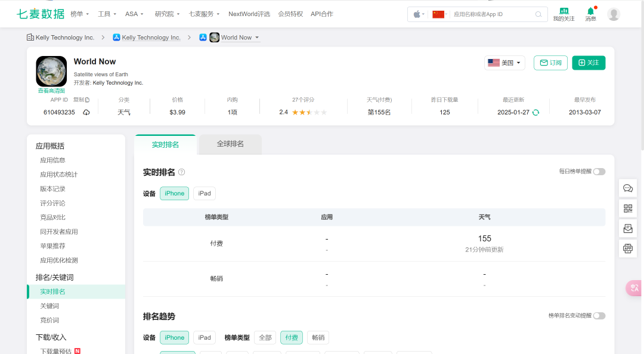Open Kelly Technology Inc. breadcrumb link

[65, 38]
